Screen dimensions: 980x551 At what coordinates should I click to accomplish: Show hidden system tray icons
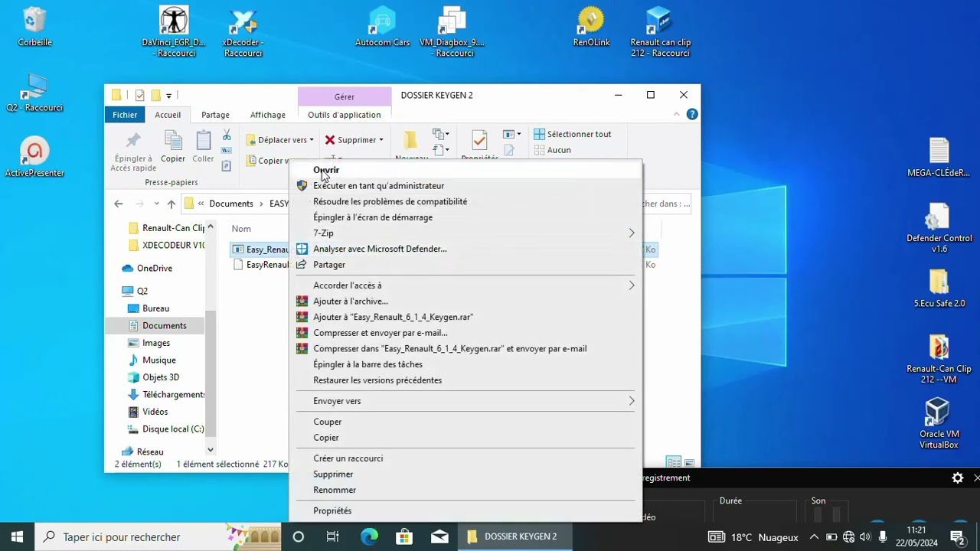pyautogui.click(x=814, y=537)
